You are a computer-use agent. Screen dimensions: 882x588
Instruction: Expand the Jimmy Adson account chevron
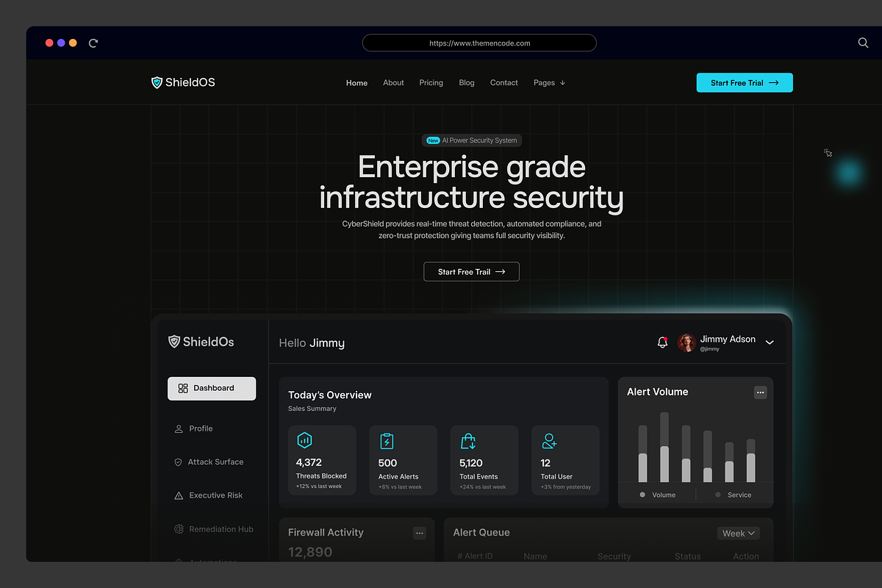[770, 343]
